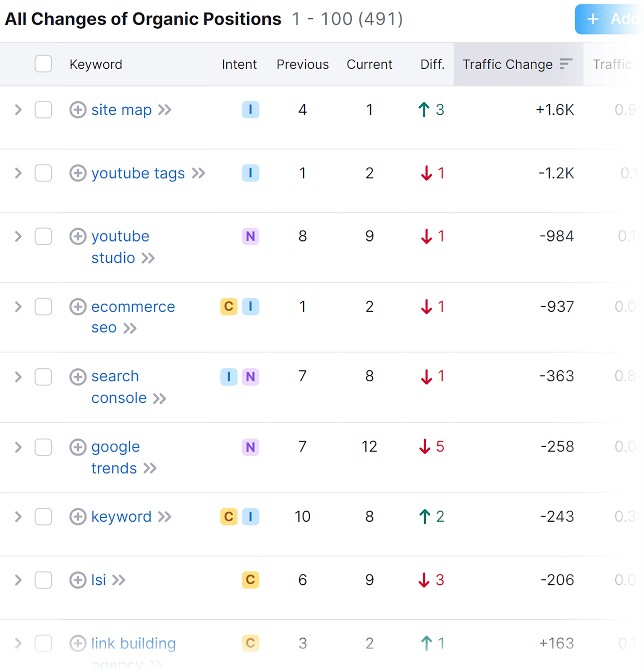Check the box for search console row
Viewport: 644px width, 672px height.
(43, 377)
